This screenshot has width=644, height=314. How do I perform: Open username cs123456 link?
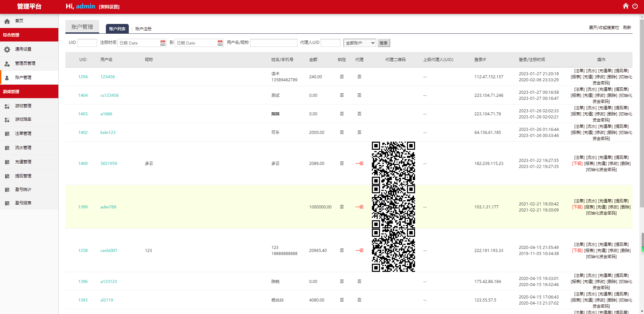pos(110,95)
